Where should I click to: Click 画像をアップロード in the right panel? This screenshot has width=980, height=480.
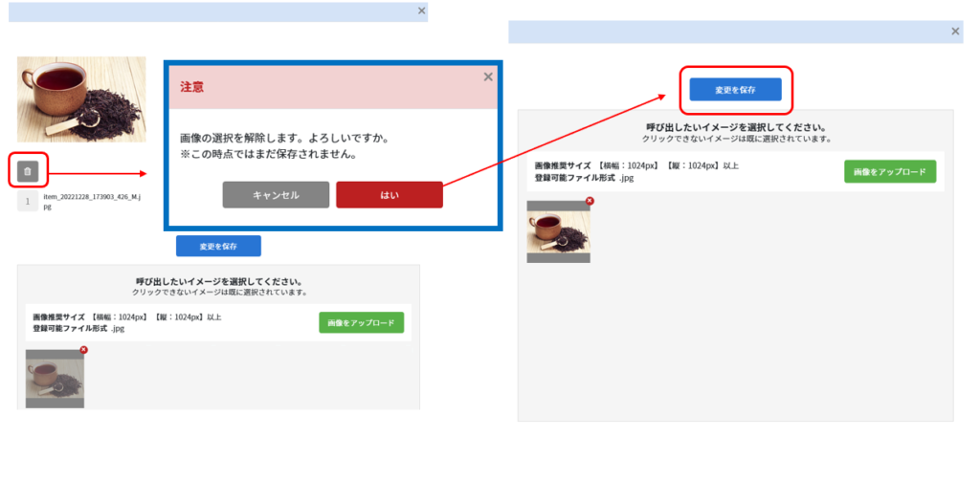click(890, 171)
